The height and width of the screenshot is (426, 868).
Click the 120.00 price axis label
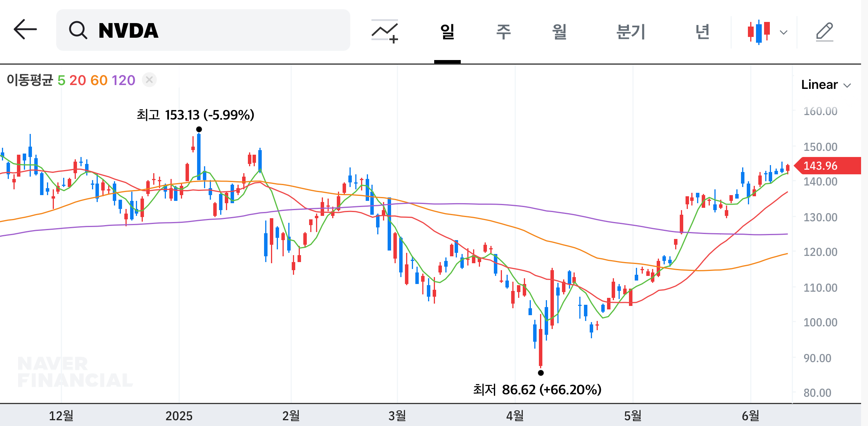tap(820, 252)
